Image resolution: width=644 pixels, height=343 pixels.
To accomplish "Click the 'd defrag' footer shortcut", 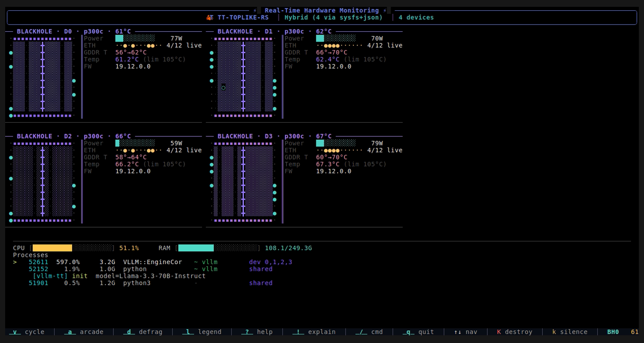I will 143,332.
